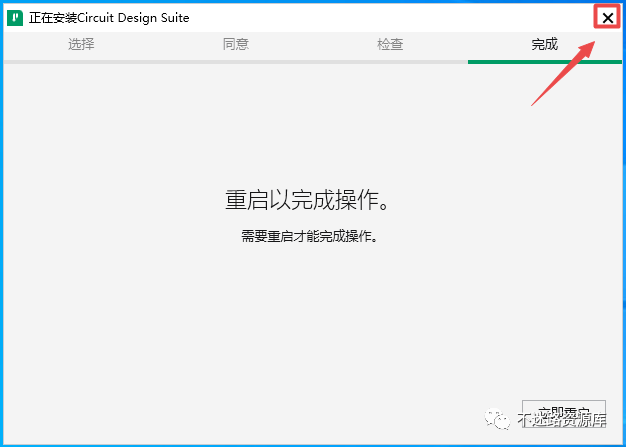The height and width of the screenshot is (447, 626).
Task: Click the 需要重启才能完成操作。 message text
Action: tap(309, 236)
